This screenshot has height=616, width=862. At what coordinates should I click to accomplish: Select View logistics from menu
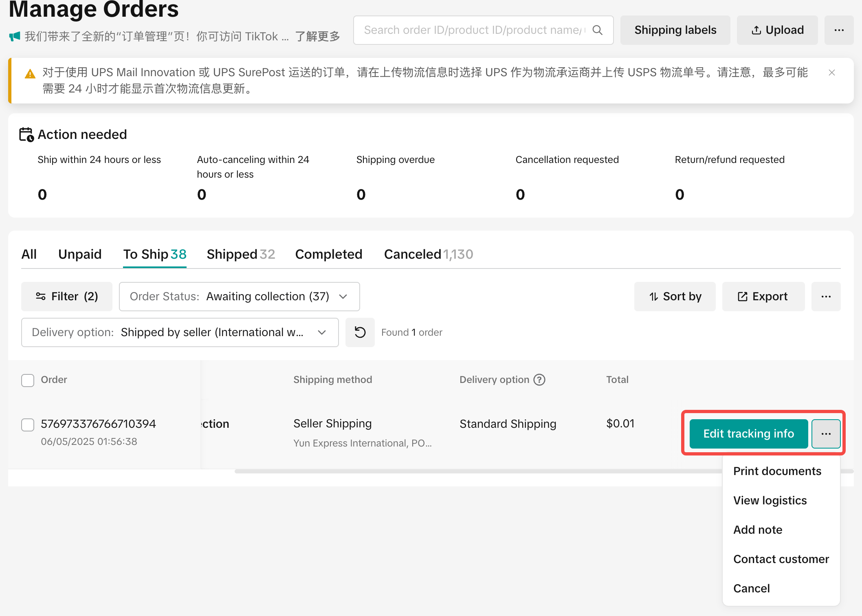[770, 500]
